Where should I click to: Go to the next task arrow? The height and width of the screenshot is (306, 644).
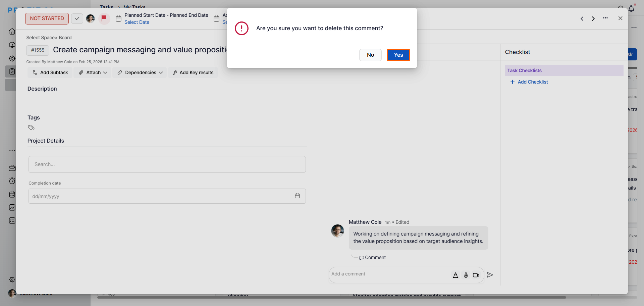pyautogui.click(x=593, y=19)
